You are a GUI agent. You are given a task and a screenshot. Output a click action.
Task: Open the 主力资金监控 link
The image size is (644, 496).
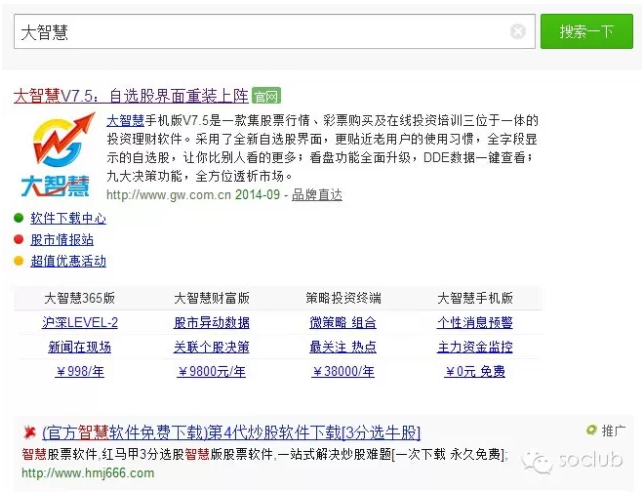click(x=475, y=347)
